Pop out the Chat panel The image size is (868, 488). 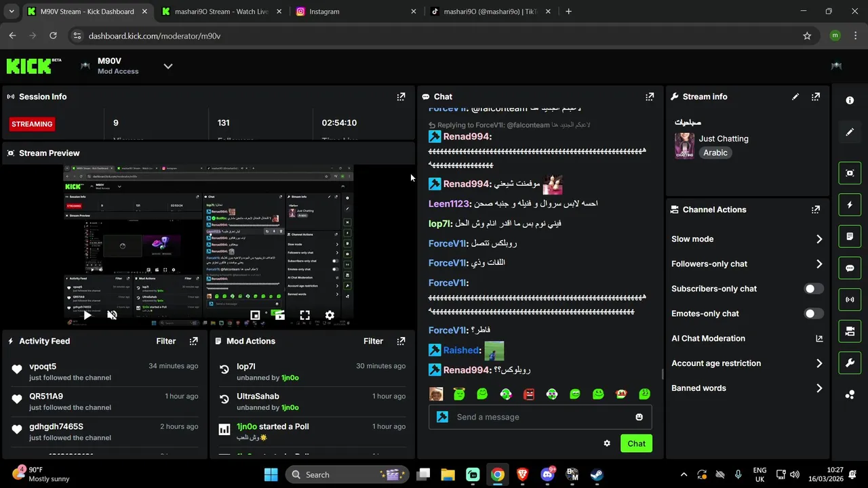click(650, 97)
